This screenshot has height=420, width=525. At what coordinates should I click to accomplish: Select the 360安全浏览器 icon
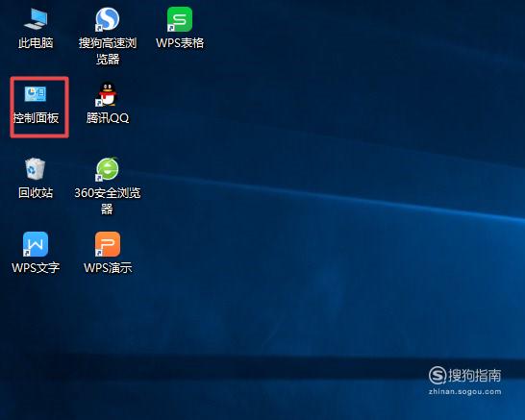click(x=107, y=169)
